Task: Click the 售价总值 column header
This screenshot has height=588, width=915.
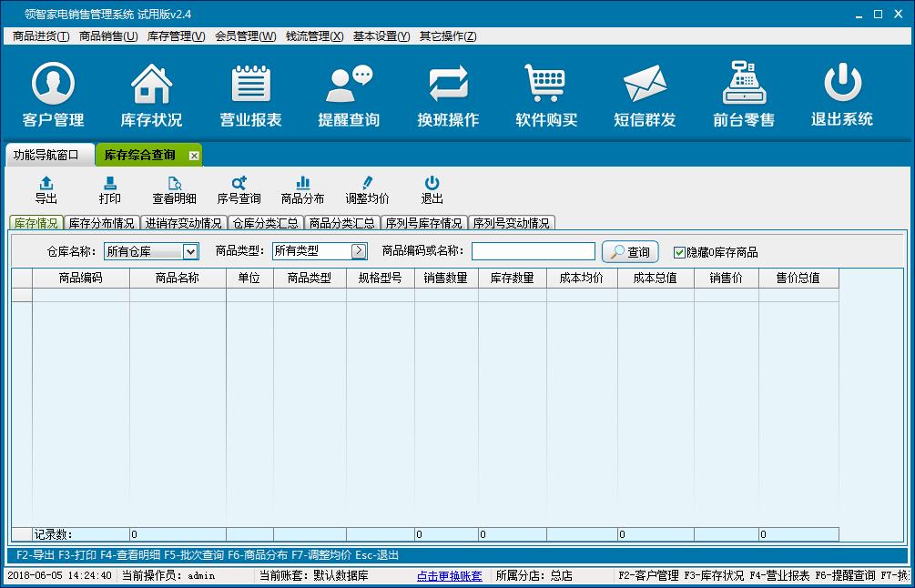Action: [x=798, y=279]
